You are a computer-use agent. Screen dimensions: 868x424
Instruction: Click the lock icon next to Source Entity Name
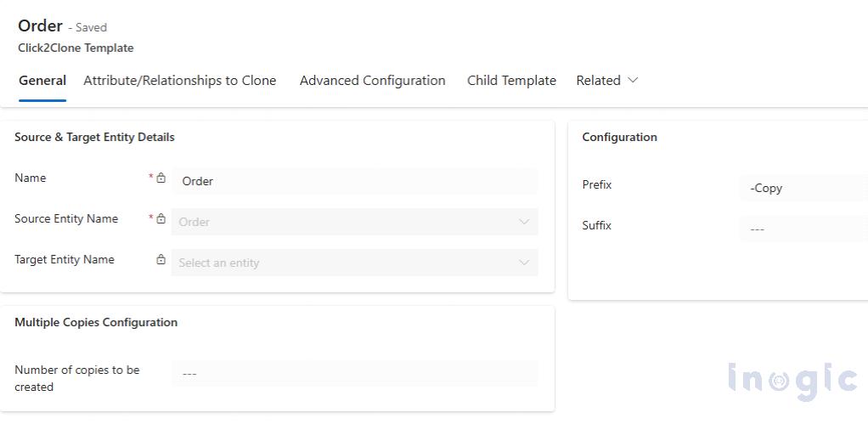(x=161, y=219)
